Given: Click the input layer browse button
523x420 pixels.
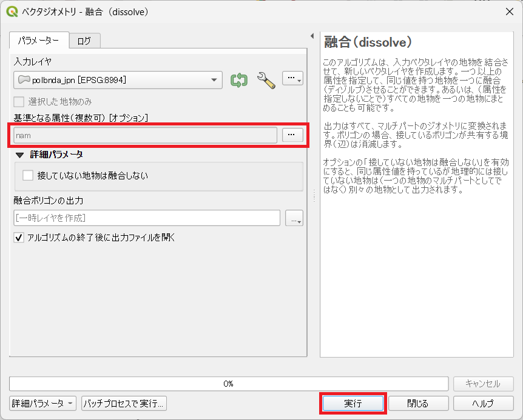Looking at the screenshot, I should pyautogui.click(x=292, y=79).
